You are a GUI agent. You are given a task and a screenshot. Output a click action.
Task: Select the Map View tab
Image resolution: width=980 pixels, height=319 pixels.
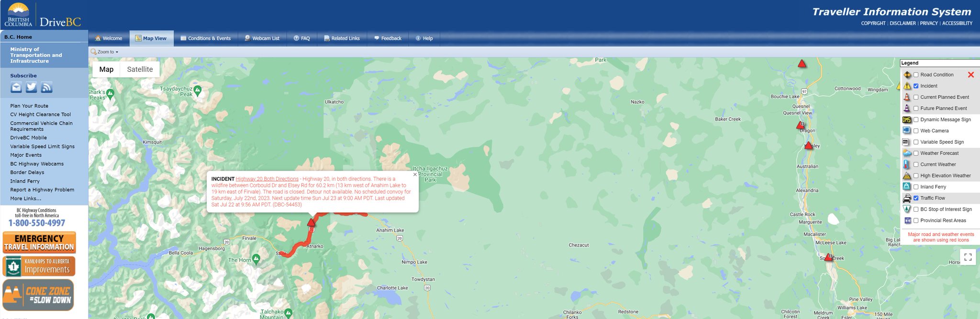(151, 38)
